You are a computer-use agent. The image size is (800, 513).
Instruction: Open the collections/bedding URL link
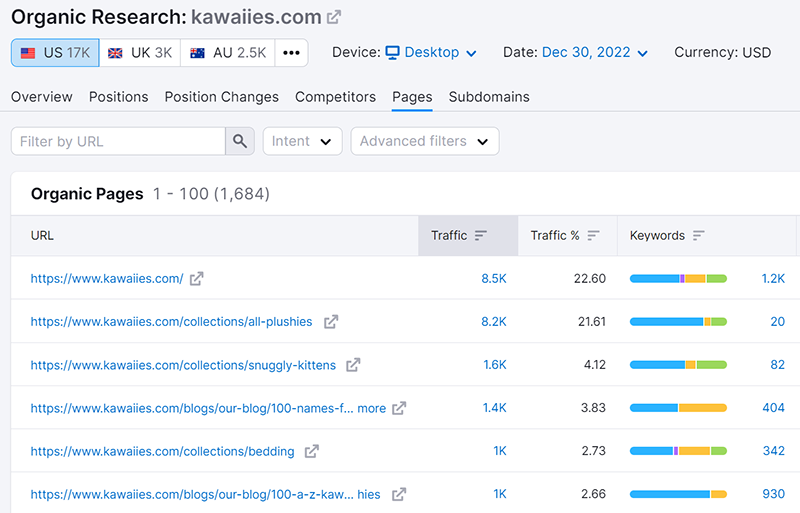pos(162,451)
